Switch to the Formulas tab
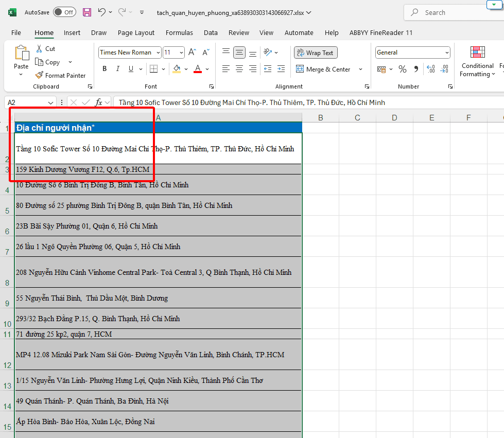This screenshot has height=438, width=504. (x=179, y=32)
